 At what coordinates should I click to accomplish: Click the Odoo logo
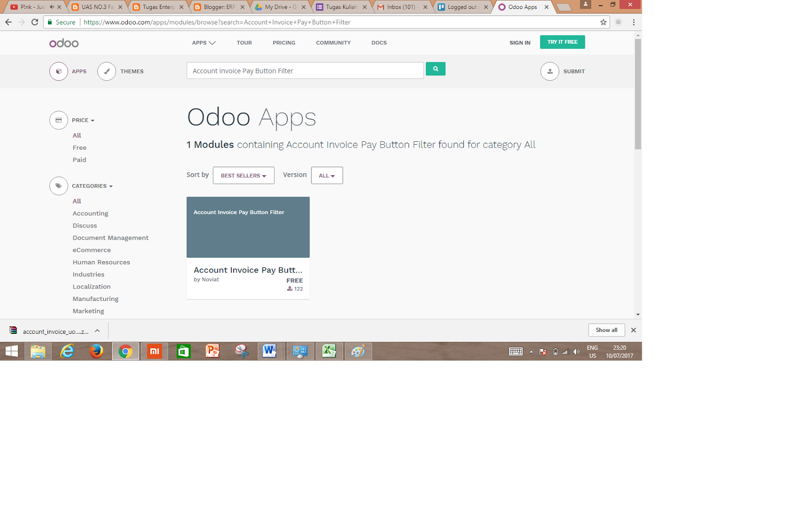pos(64,43)
